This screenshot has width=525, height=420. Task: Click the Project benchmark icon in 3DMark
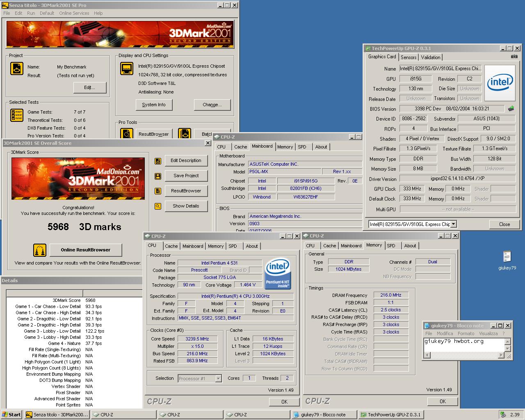coord(17,68)
